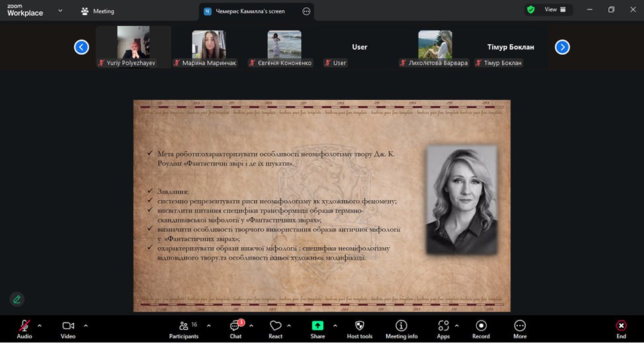This screenshot has height=343, width=644.
Task: Switch to the Meeting tab
Action: point(97,11)
